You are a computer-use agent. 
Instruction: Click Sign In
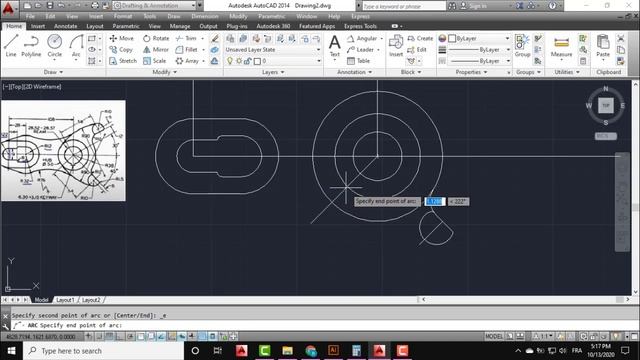coord(473,6)
